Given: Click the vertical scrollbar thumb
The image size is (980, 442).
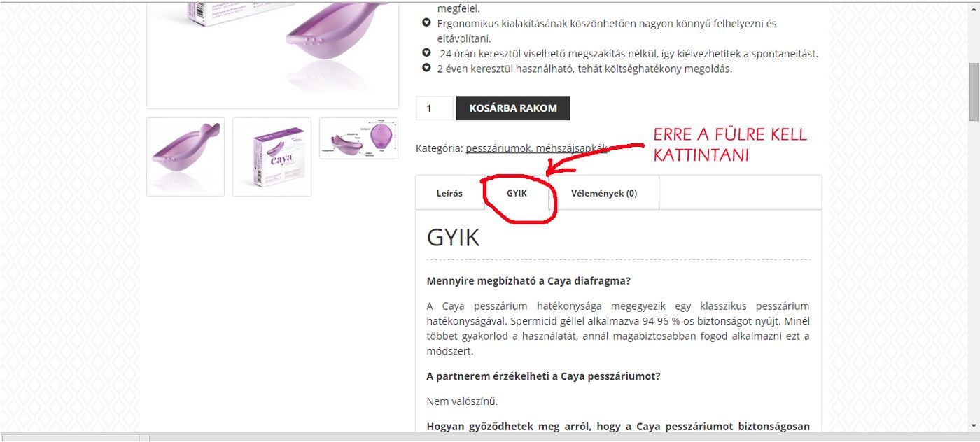Looking at the screenshot, I should click(974, 91).
